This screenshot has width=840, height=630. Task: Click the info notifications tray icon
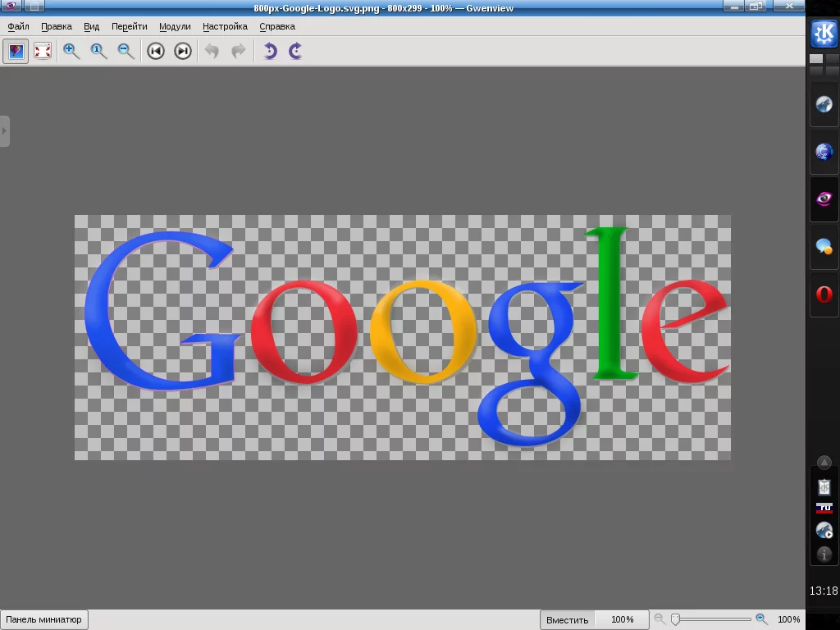pos(824,555)
